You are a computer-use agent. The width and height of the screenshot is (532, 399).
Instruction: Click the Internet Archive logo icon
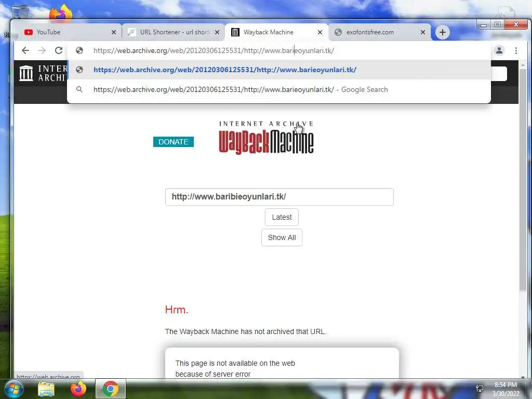pyautogui.click(x=26, y=73)
